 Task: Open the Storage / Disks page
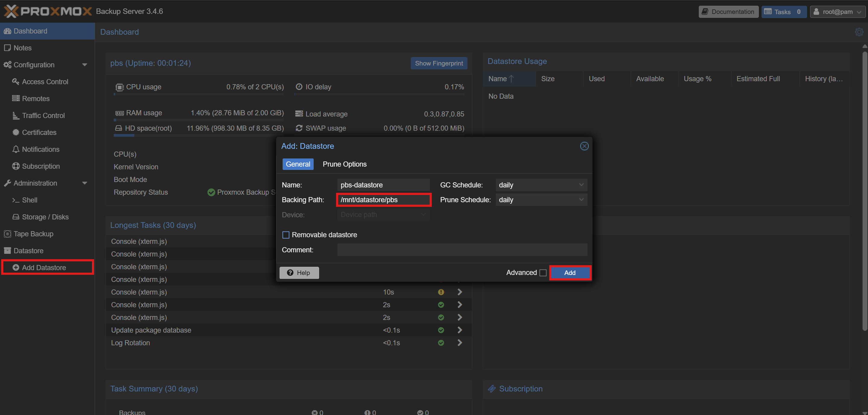45,217
